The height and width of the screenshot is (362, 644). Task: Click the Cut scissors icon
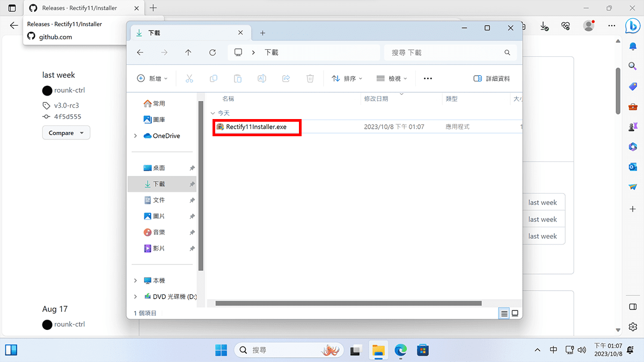point(189,78)
